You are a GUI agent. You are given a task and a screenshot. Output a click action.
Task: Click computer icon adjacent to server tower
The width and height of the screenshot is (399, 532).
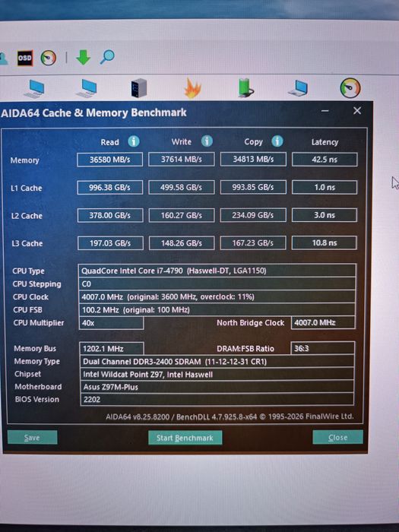tap(87, 88)
